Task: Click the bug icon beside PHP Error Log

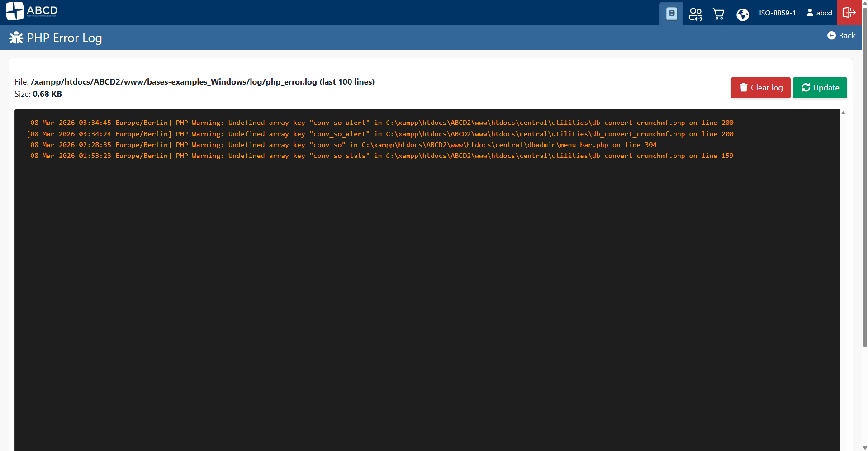Action: tap(16, 38)
